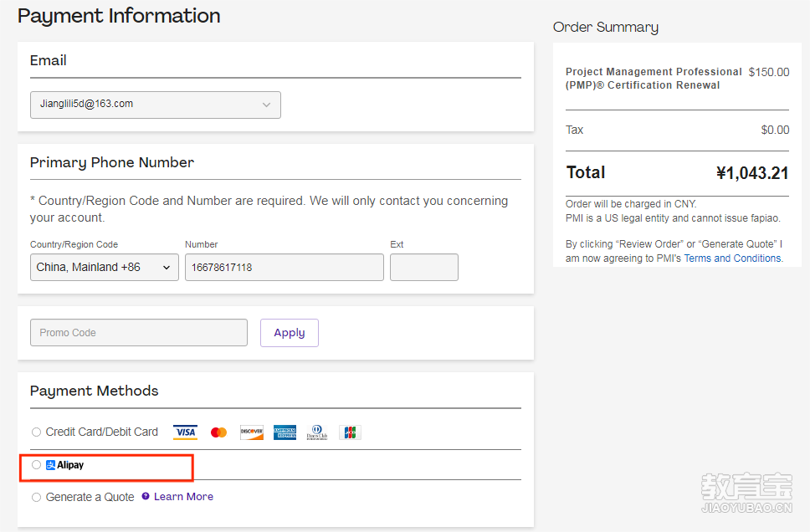The width and height of the screenshot is (810, 532).
Task: Select the Credit Card/Debit Card radio button
Action: coord(36,432)
